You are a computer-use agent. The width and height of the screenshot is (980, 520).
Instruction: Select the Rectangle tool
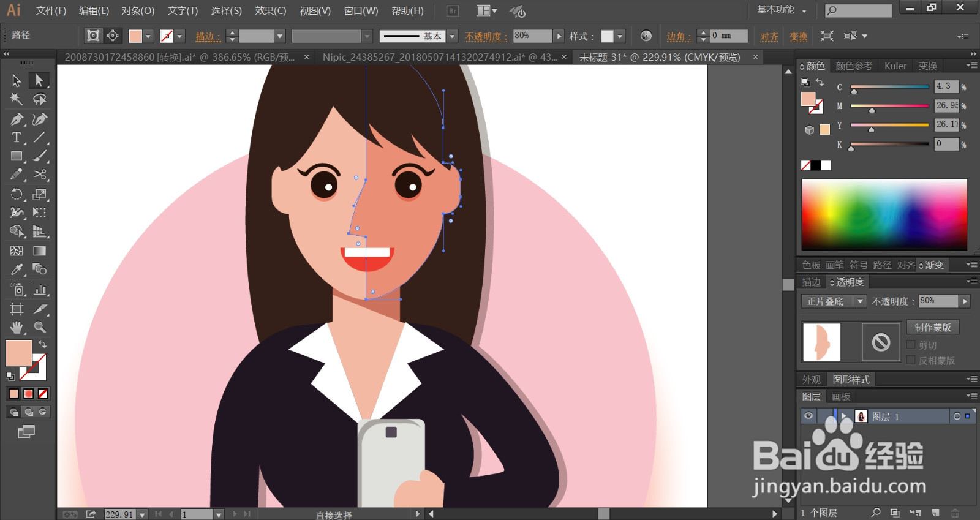tap(17, 157)
